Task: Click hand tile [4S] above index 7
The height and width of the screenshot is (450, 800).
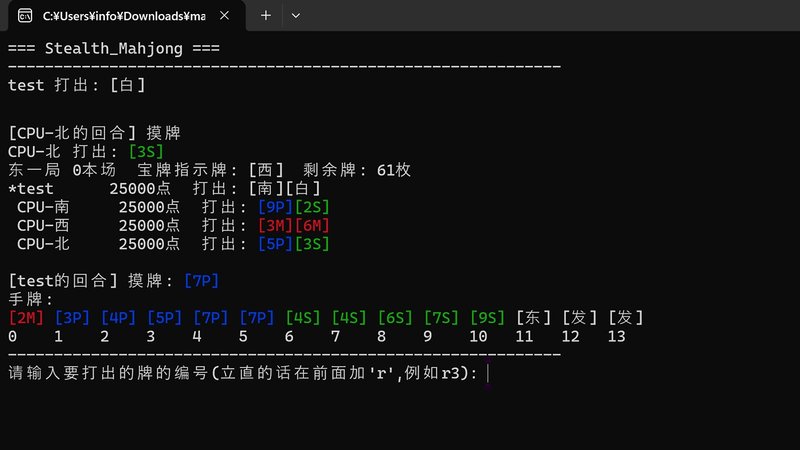Action: [349, 318]
